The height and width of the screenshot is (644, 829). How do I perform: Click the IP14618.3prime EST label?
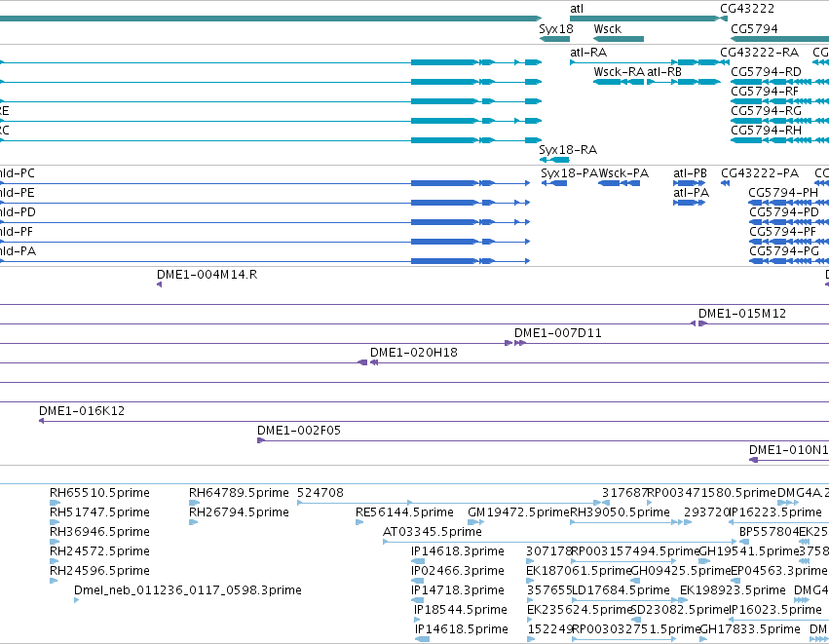pos(458,552)
